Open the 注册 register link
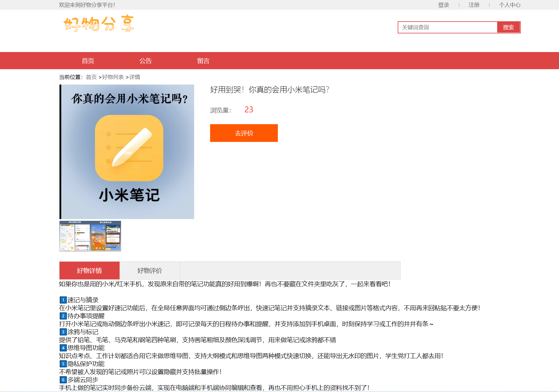The height and width of the screenshot is (392, 559). click(x=474, y=5)
